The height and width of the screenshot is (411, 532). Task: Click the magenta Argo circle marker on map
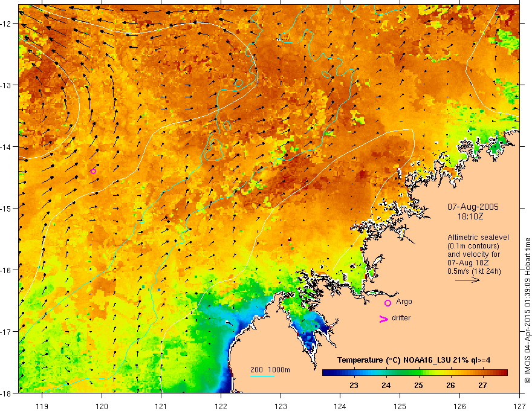click(x=93, y=171)
